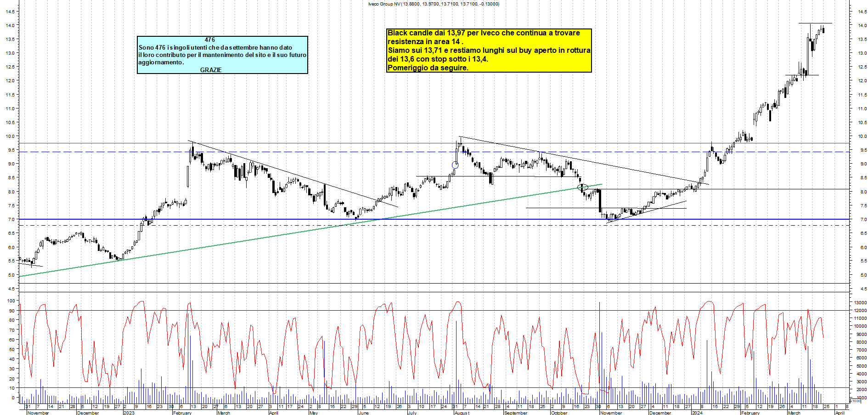Select the solid blue horizontal line at 7.0

pyautogui.click(x=434, y=219)
